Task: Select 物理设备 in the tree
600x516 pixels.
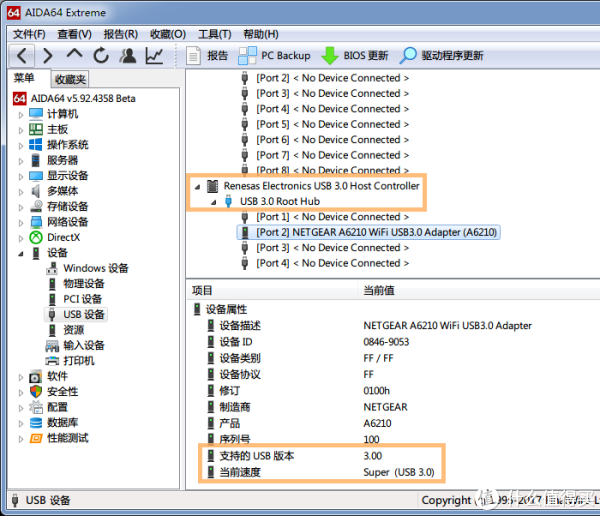Action: click(x=83, y=284)
